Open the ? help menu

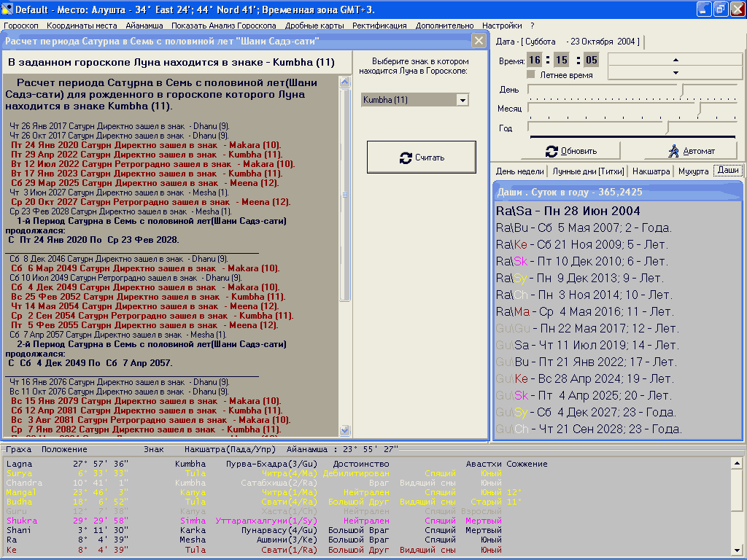(532, 26)
